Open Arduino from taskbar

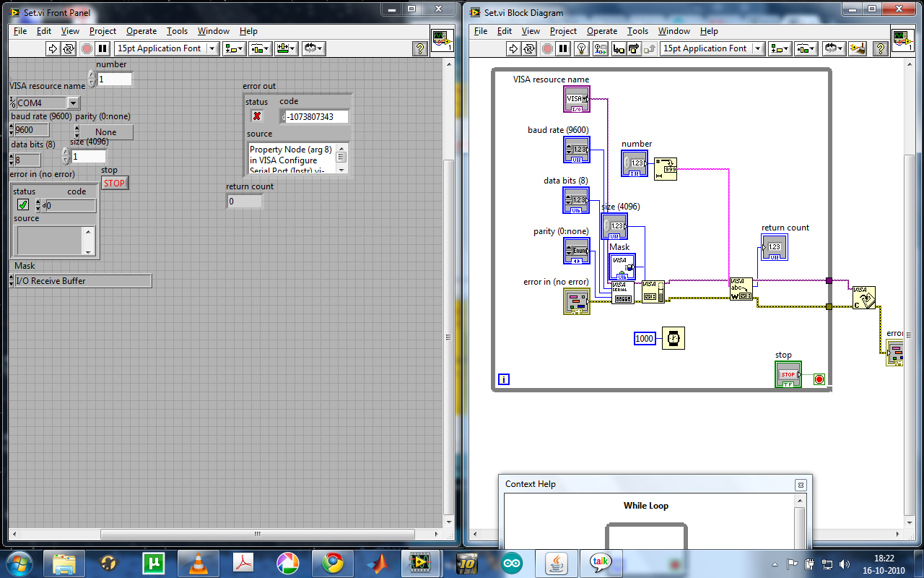tap(512, 563)
